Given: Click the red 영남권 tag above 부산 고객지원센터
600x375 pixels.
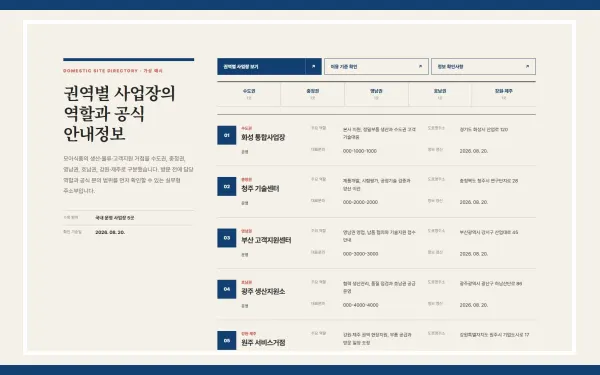Looking at the screenshot, I should (x=246, y=231).
